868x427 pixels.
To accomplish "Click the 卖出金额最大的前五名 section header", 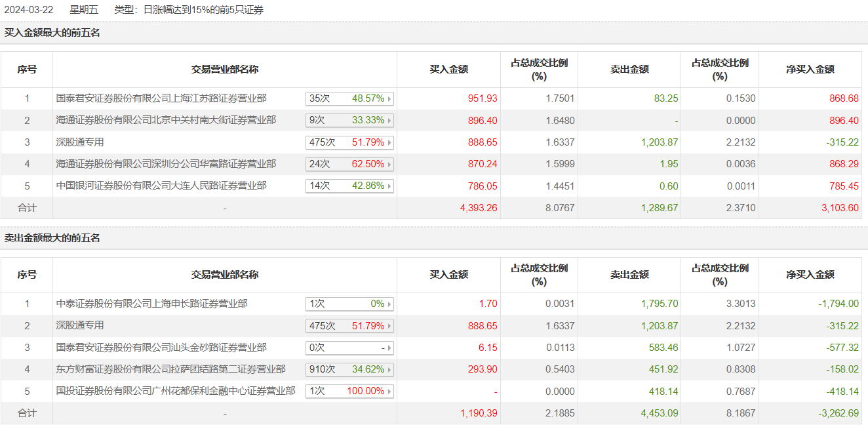I will (52, 238).
